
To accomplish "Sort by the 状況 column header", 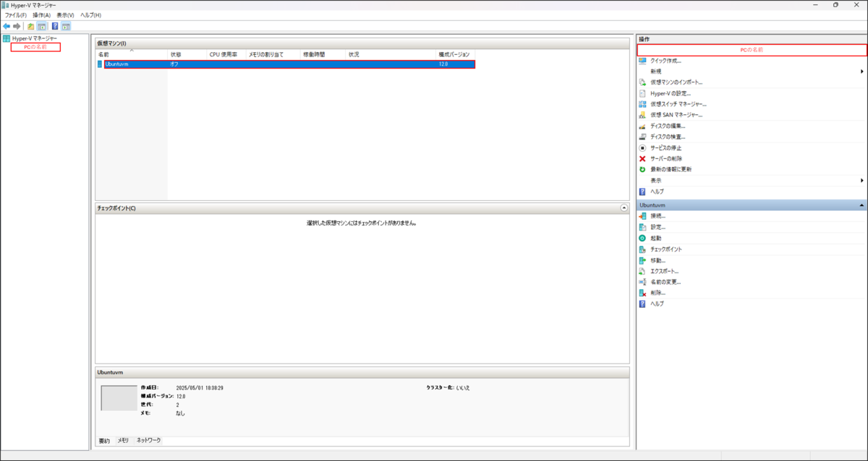I will [x=391, y=54].
